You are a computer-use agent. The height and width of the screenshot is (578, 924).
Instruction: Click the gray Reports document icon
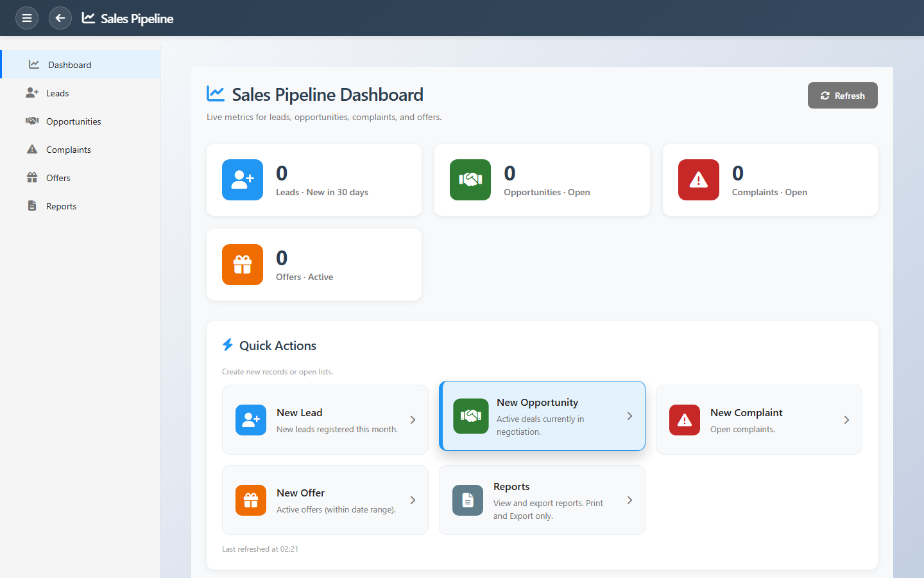(x=468, y=500)
